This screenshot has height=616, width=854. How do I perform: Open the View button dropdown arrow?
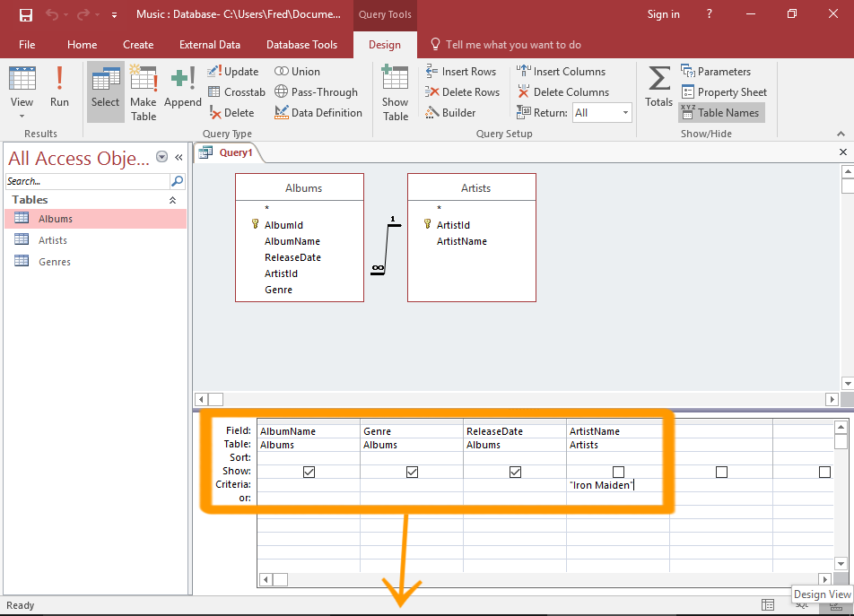click(x=22, y=114)
